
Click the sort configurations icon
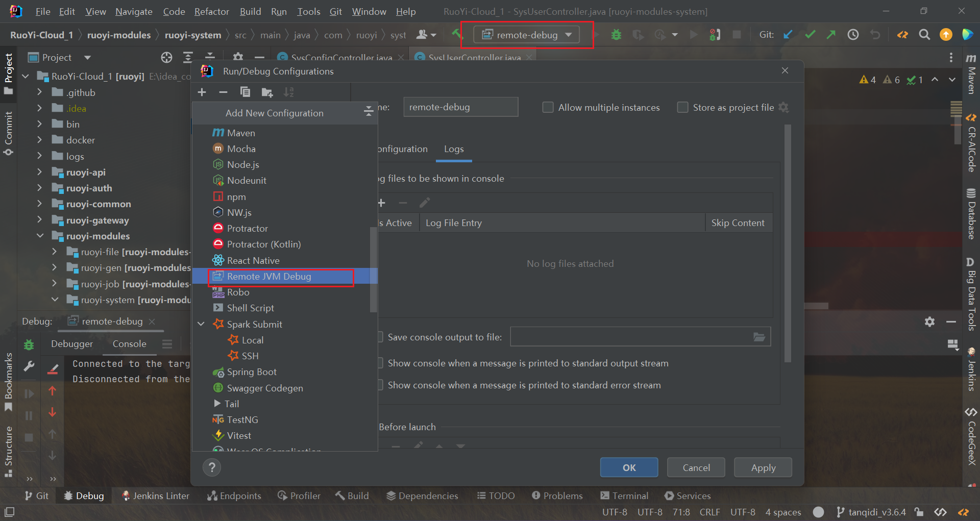pyautogui.click(x=289, y=92)
